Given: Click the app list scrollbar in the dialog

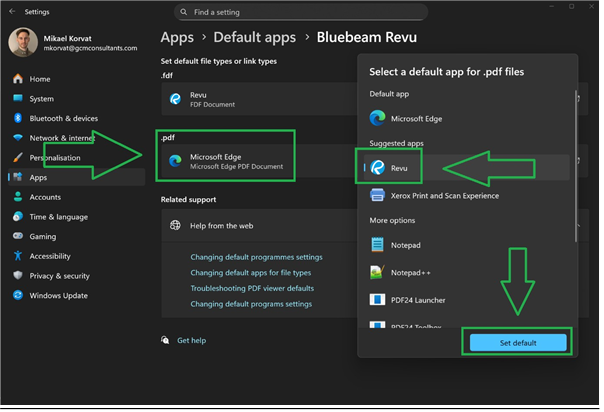Looking at the screenshot, I should (x=576, y=166).
